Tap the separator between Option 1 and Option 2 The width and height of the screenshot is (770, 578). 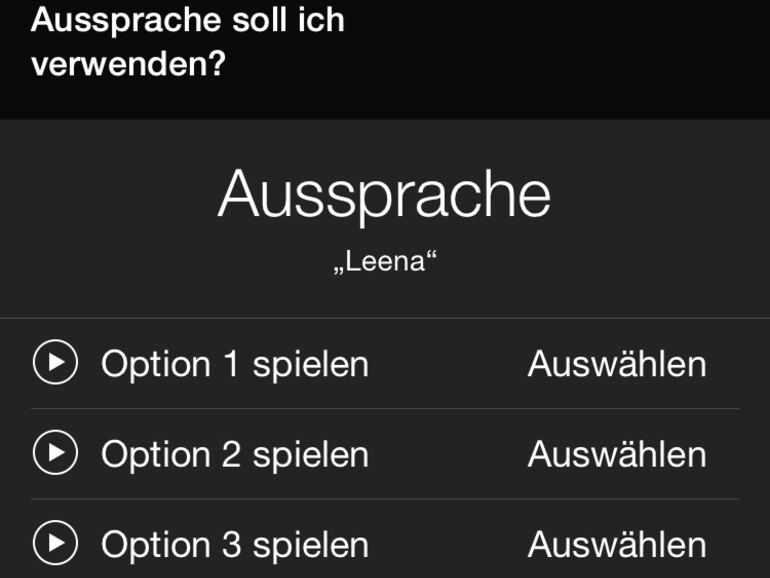point(385,408)
